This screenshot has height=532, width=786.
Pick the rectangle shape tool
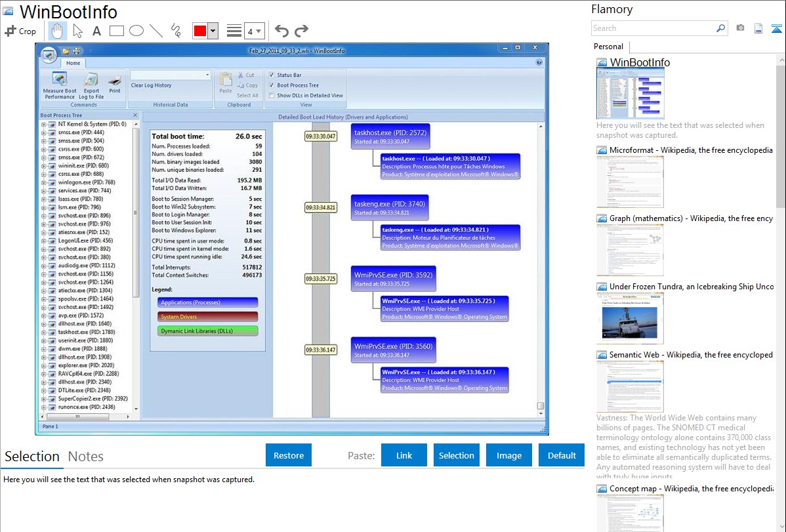pos(116,31)
